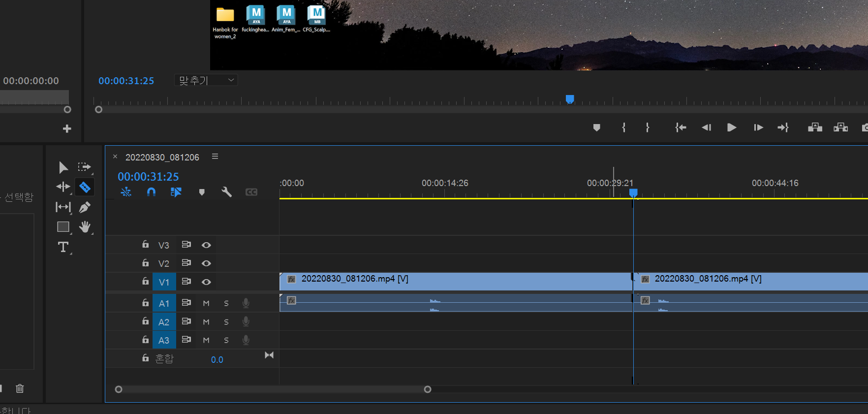Select the Track Select Forward tool
Screen dimensions: 868x414
point(85,167)
